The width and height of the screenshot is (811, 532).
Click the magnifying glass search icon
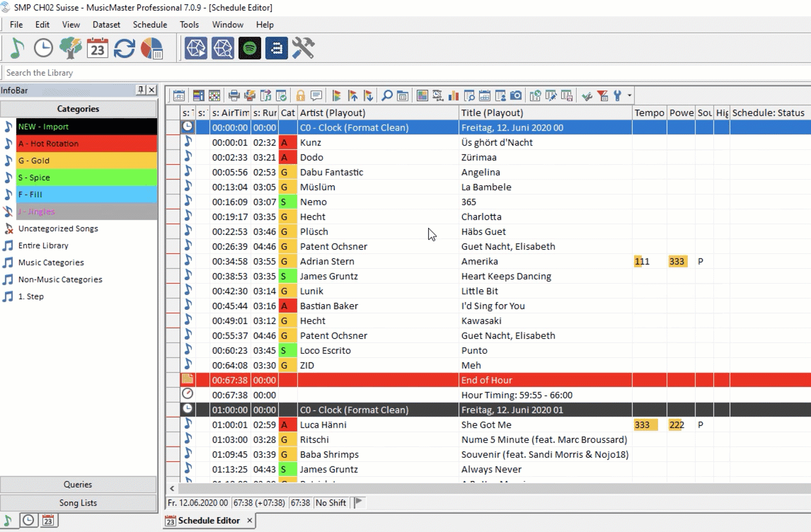[x=386, y=96]
